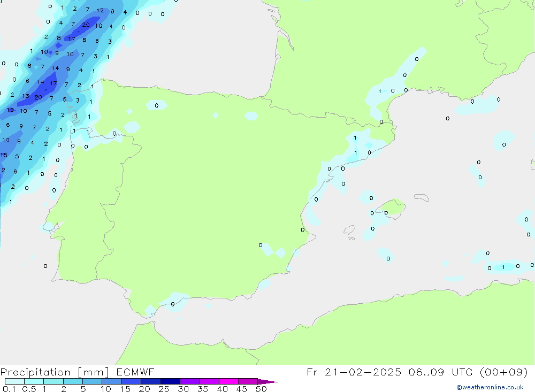The width and height of the screenshot is (535, 392).
Task: Select the weekday abbreviation 'Fr'
Action: (x=312, y=372)
